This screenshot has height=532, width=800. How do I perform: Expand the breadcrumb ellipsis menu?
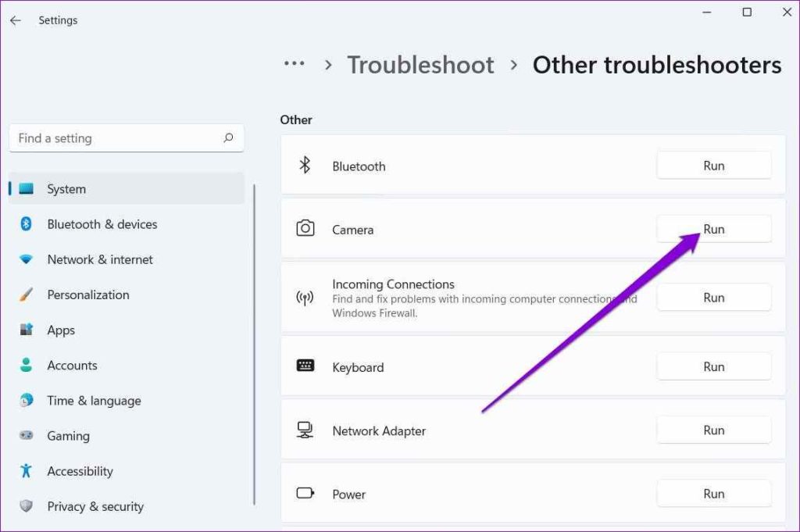[295, 64]
